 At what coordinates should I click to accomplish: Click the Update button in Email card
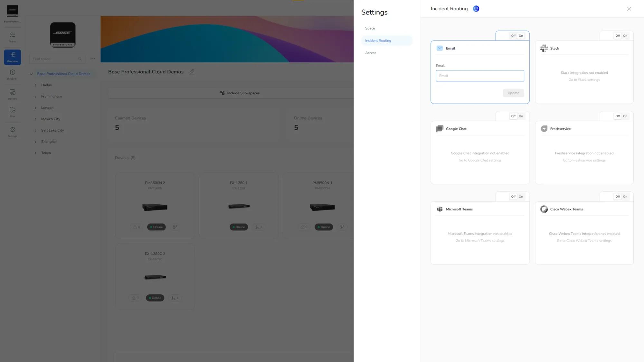coord(513,93)
